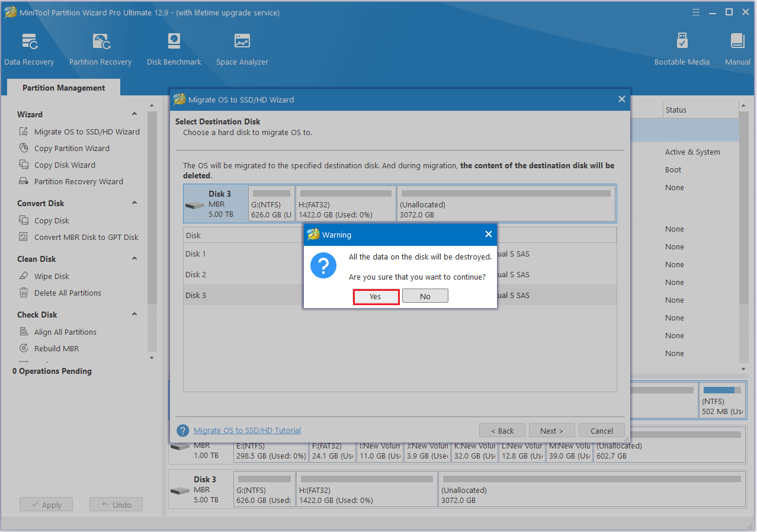
Task: Click No in the Warning dialog
Action: click(x=425, y=296)
